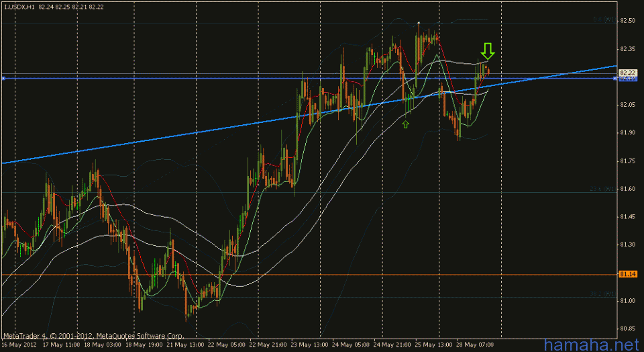Click the 82.50 value on the price axis

(x=628, y=21)
